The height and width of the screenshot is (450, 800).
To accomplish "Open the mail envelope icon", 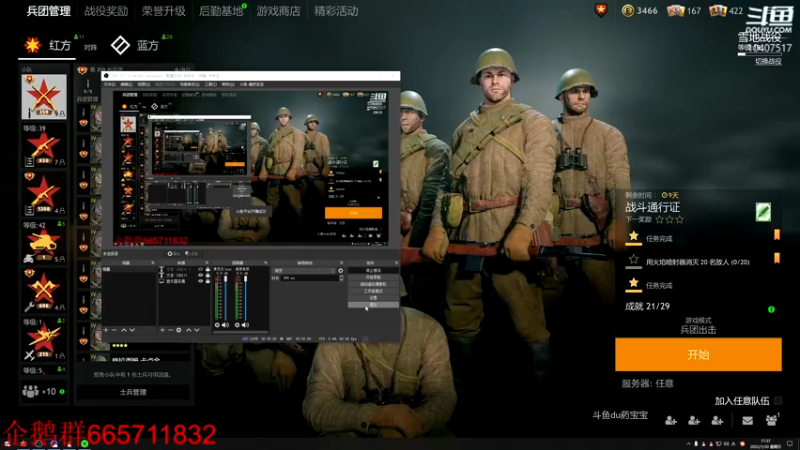I will (x=747, y=420).
